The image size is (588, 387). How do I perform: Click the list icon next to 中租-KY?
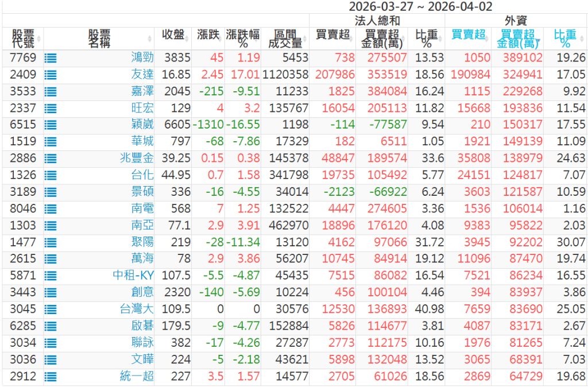pos(50,276)
